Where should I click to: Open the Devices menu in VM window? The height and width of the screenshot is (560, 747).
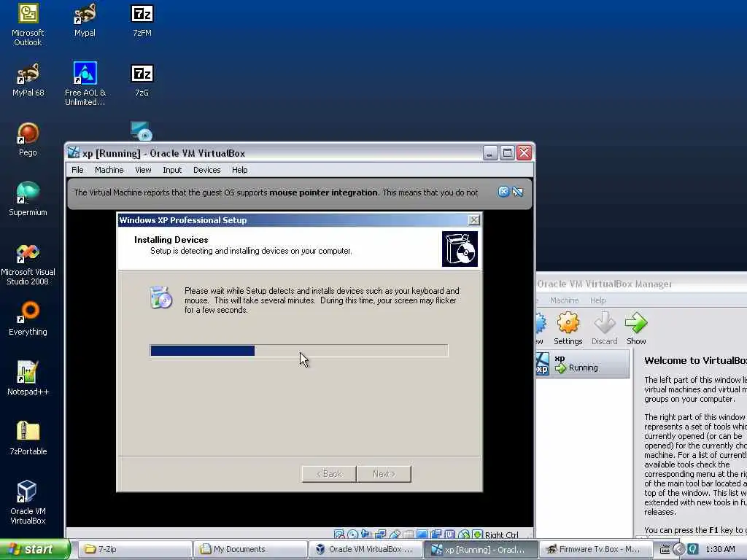(206, 170)
